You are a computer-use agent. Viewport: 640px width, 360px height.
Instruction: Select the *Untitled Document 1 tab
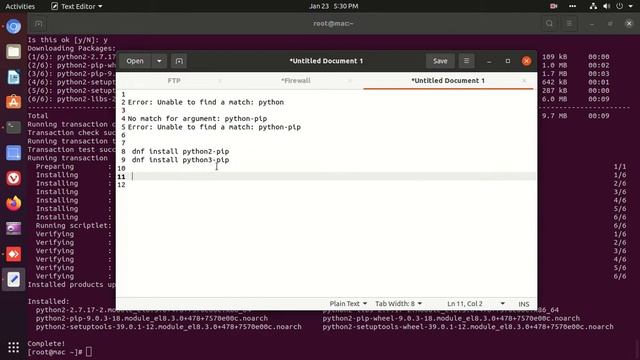click(x=448, y=81)
